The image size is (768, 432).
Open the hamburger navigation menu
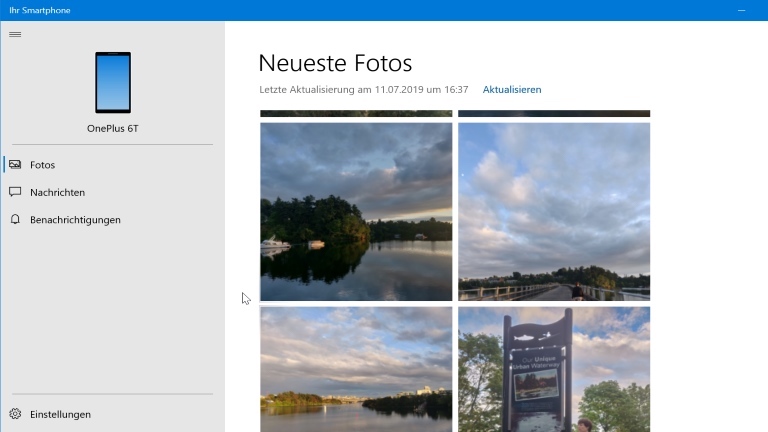point(15,34)
